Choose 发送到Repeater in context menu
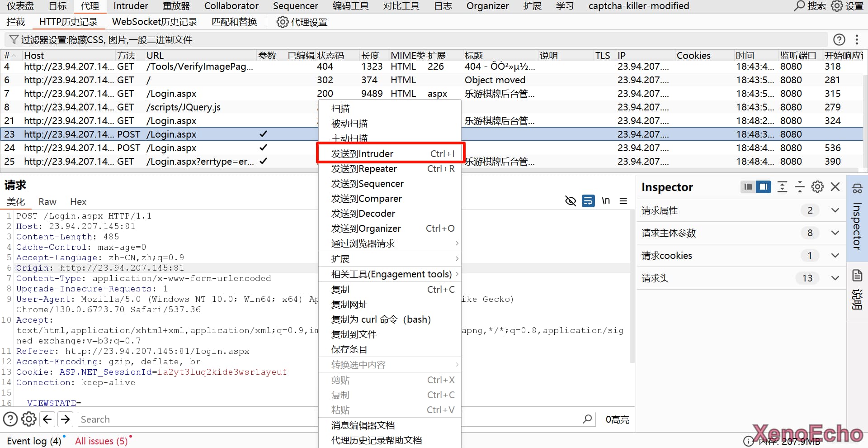Image resolution: width=868 pixels, height=448 pixels. pos(364,169)
